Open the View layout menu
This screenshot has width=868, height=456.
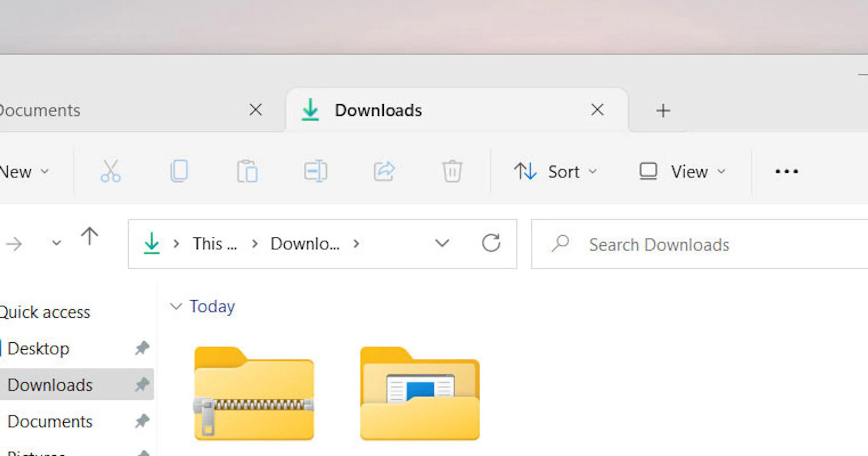click(x=682, y=172)
